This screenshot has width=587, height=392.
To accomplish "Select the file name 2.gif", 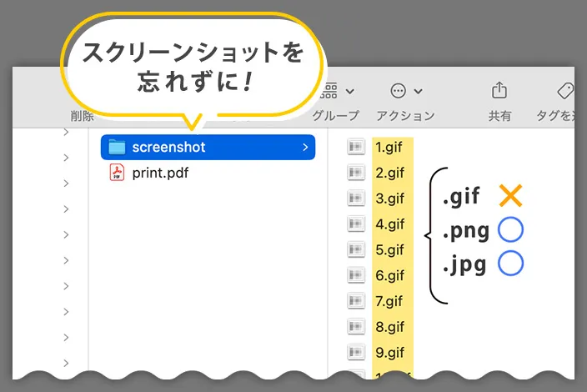I will (389, 173).
